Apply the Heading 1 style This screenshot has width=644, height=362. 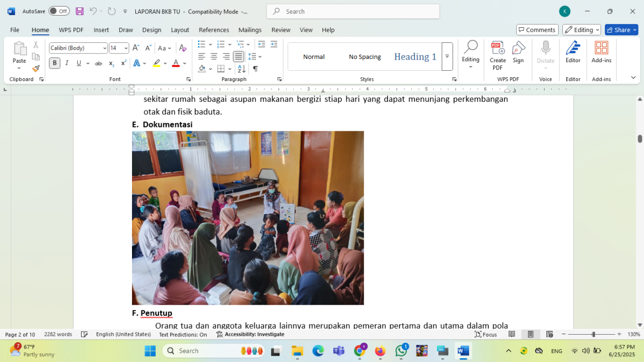point(414,56)
